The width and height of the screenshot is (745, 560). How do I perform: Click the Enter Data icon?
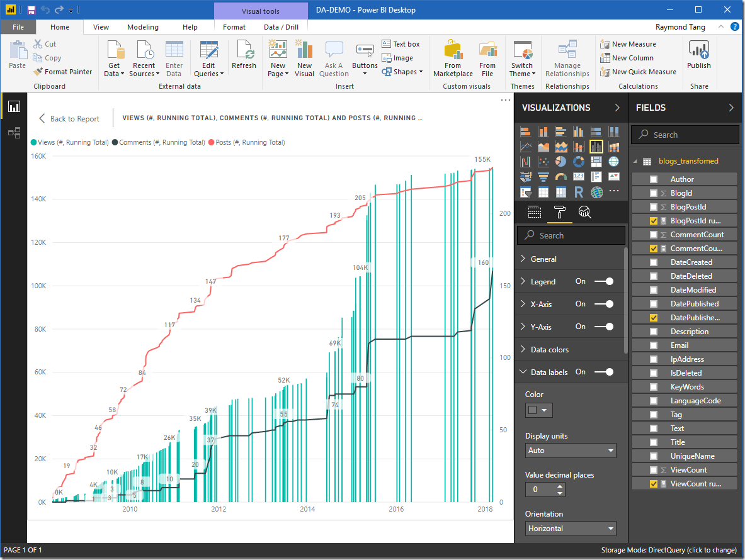[174, 50]
